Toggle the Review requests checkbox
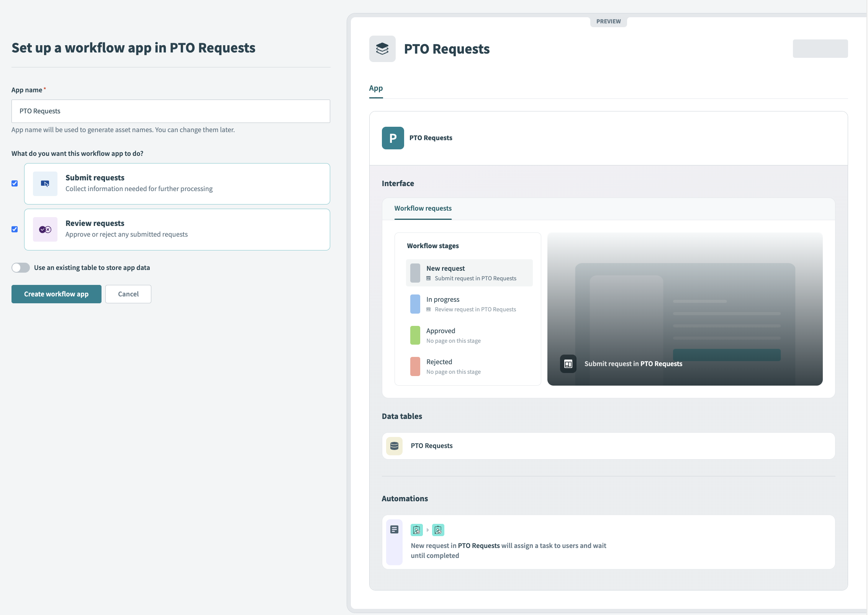868x615 pixels. point(15,229)
